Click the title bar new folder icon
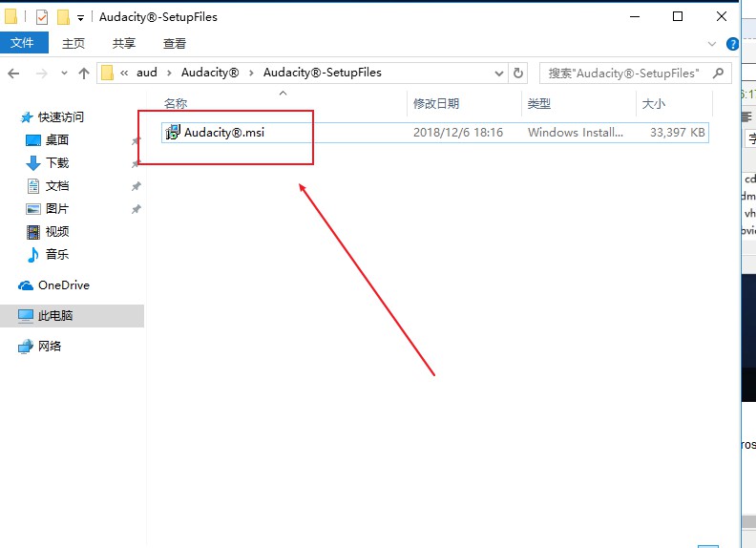This screenshot has height=548, width=756. [63, 17]
